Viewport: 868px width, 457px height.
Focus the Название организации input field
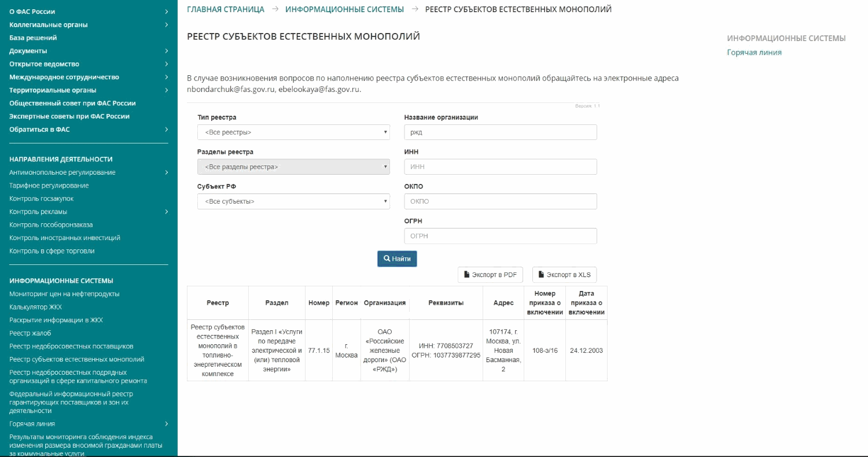point(500,132)
